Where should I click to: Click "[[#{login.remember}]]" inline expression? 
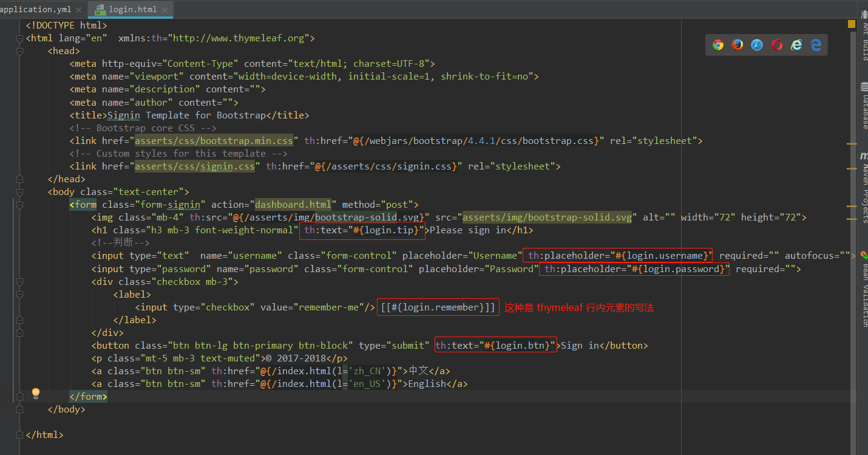438,307
